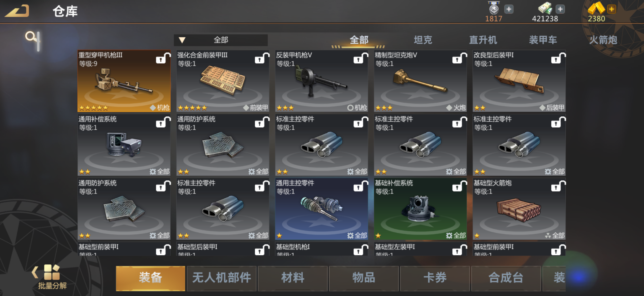Viewport: 644px width, 296px height.
Task: Open the 材料 category button
Action: tap(293, 278)
